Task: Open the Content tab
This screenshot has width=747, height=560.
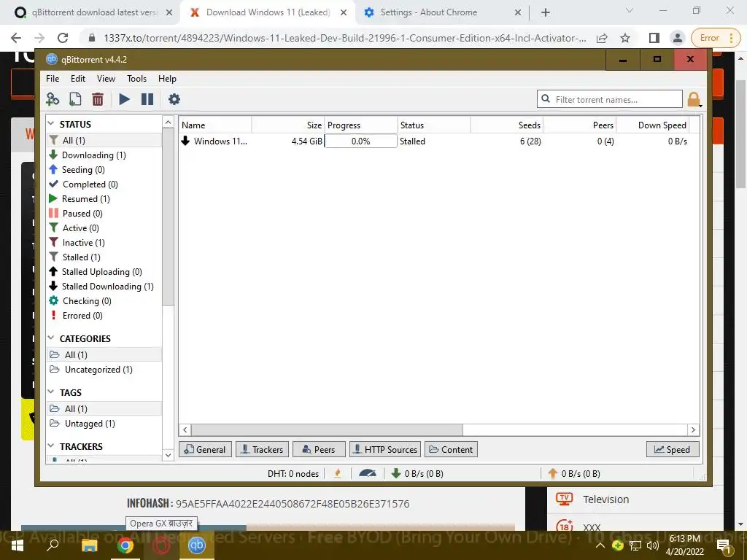Action: [x=451, y=449]
